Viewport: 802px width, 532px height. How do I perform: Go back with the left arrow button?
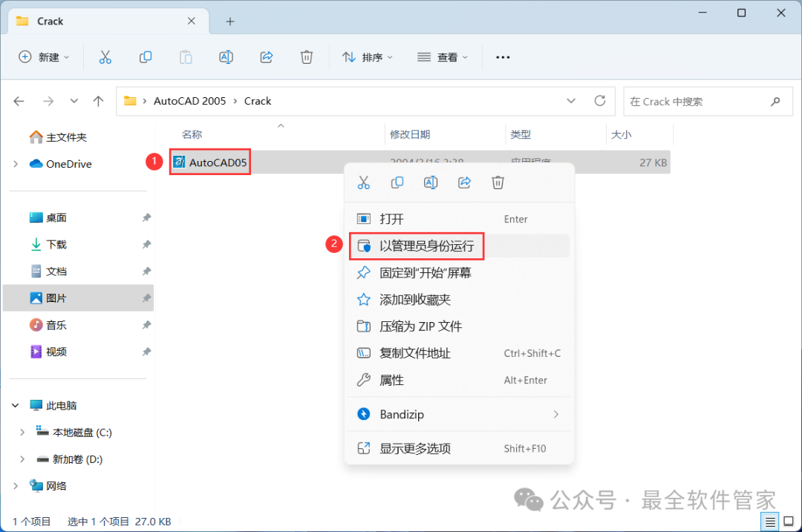tap(19, 101)
